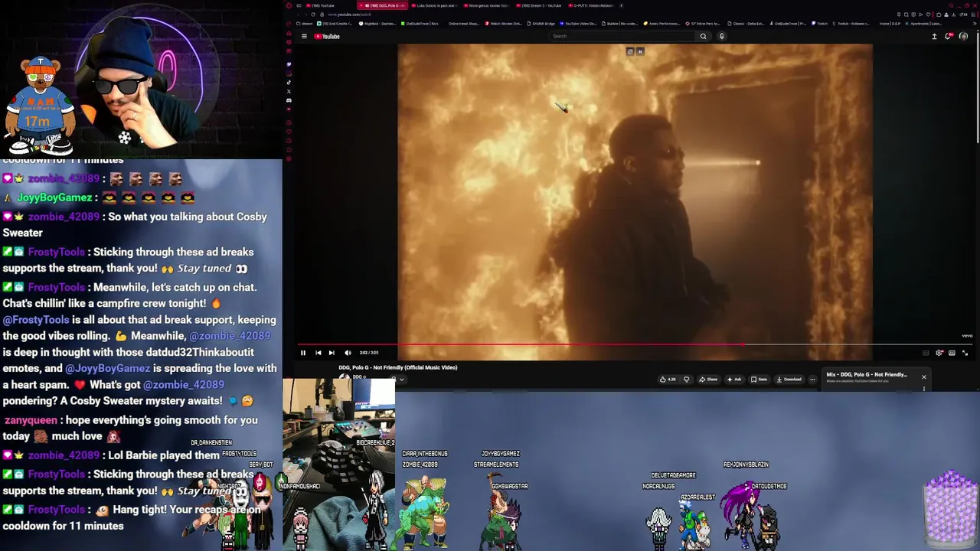The image size is (980, 551).
Task: Start voice search with microphone icon
Action: click(721, 36)
